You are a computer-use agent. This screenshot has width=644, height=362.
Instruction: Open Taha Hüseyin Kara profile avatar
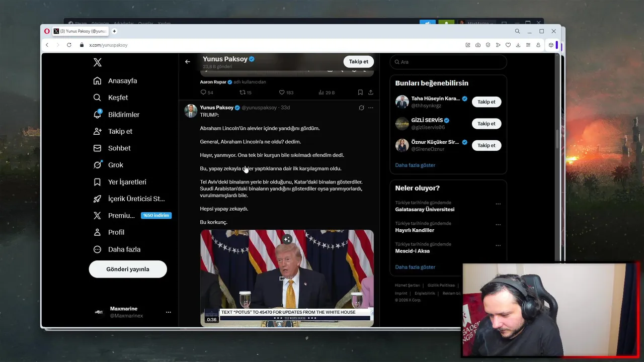coord(402,102)
